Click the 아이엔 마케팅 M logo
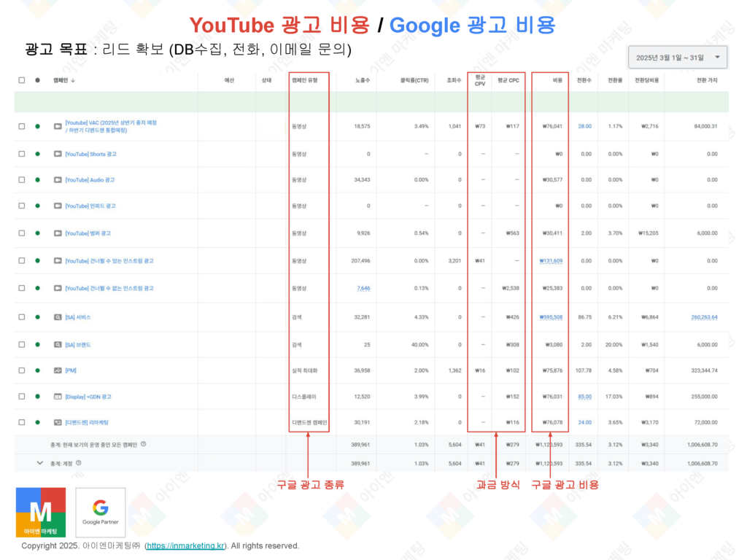 pyautogui.click(x=41, y=513)
